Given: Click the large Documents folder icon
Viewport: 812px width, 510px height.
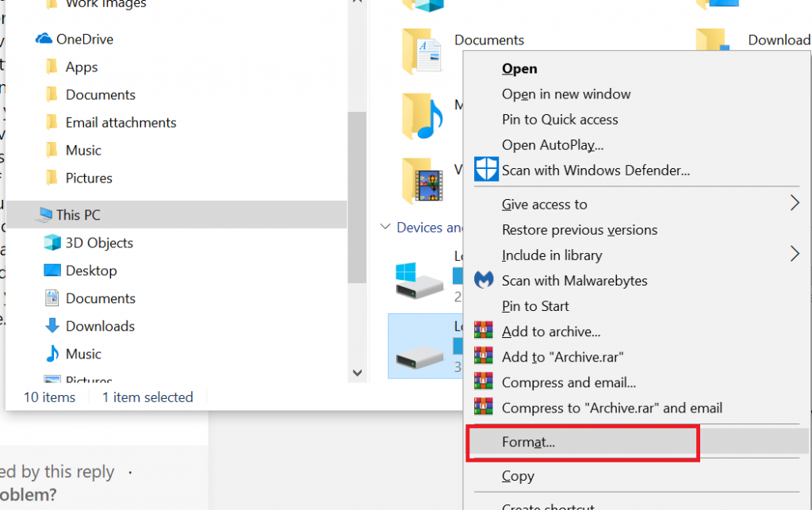Looking at the screenshot, I should point(422,52).
